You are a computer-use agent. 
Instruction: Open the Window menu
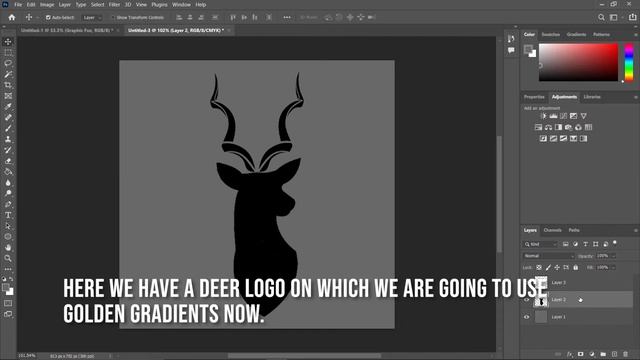coord(181,4)
